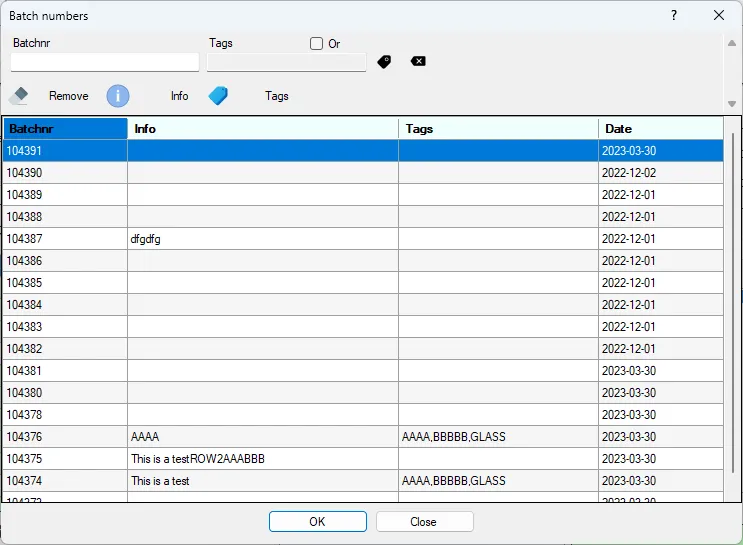The width and height of the screenshot is (743, 545).
Task: Select batch number 104375
Action: [x=65, y=459]
